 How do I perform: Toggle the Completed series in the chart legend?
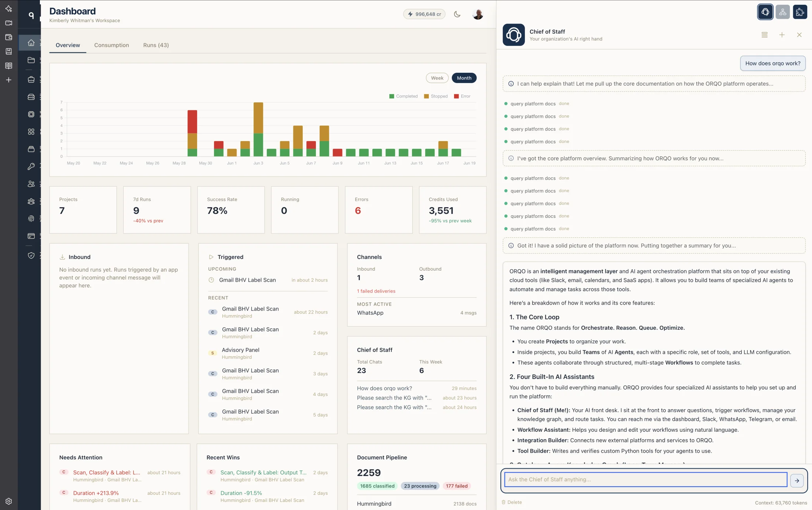click(x=403, y=96)
